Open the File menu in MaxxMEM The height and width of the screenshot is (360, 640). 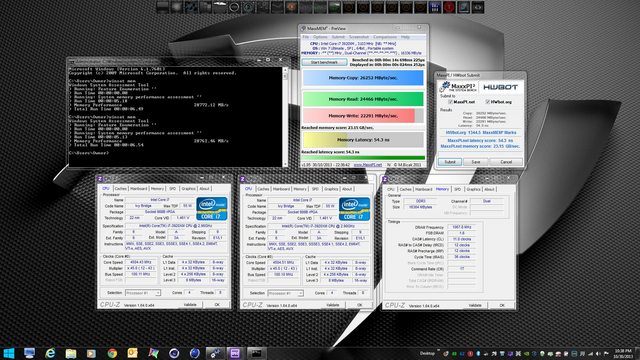point(305,37)
